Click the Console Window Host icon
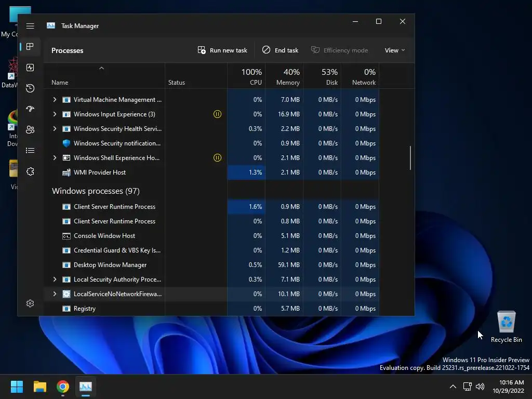The image size is (532, 399). point(66,236)
